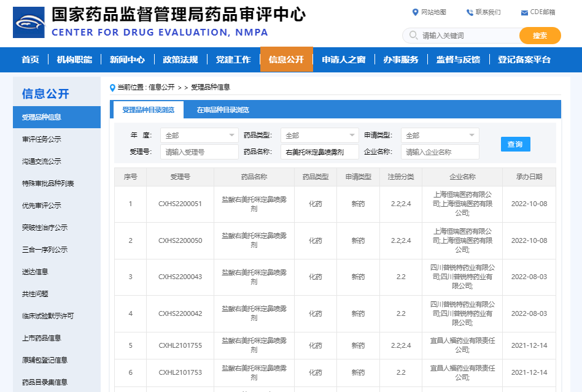Go to 政策法规 menu item
The width and height of the screenshot is (582, 392).
pyautogui.click(x=180, y=60)
